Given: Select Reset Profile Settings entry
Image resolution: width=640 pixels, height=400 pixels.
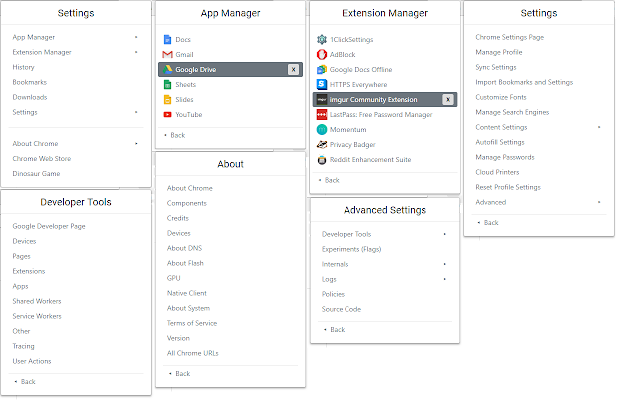Looking at the screenshot, I should pyautogui.click(x=508, y=187).
